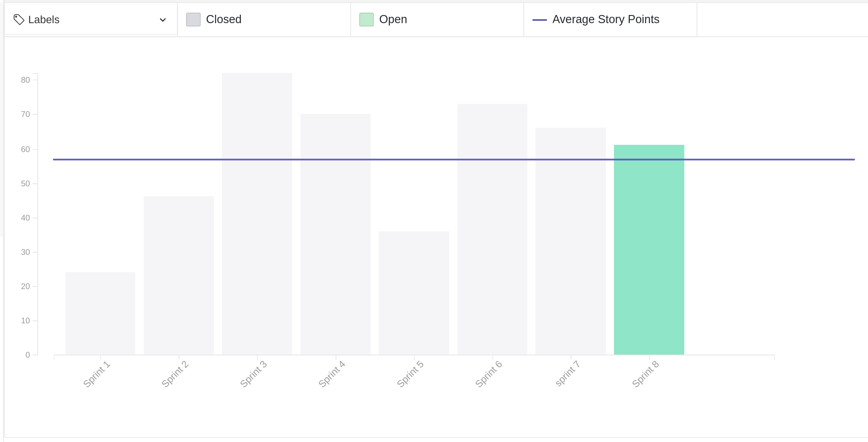Click the purple Average Story Points line marker
This screenshot has width=868, height=442.
[x=539, y=20]
